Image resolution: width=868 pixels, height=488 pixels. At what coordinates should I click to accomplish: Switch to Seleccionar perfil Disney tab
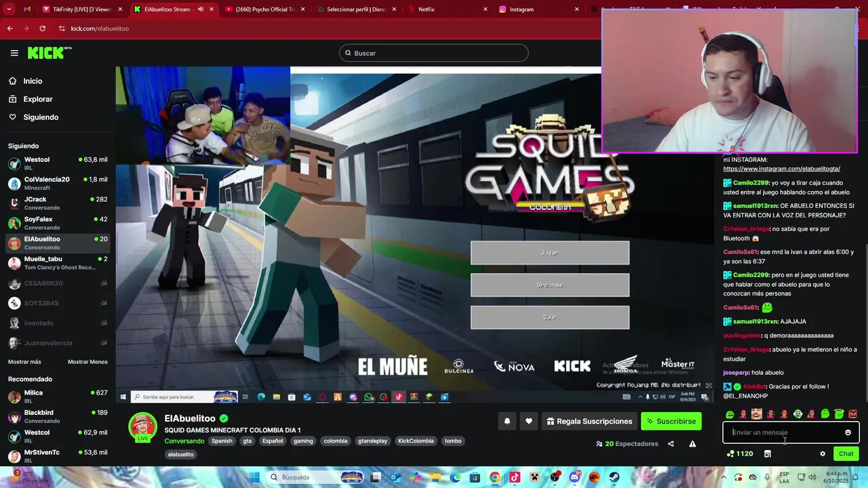[x=356, y=9]
